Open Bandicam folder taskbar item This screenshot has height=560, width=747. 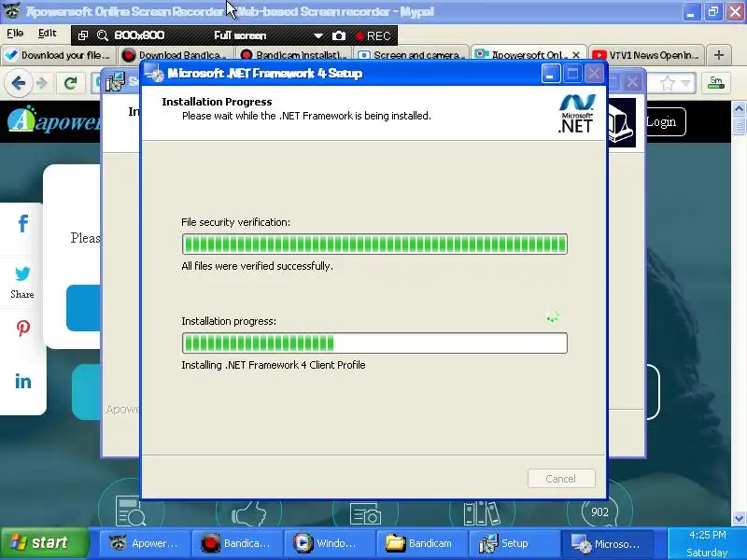(x=421, y=543)
